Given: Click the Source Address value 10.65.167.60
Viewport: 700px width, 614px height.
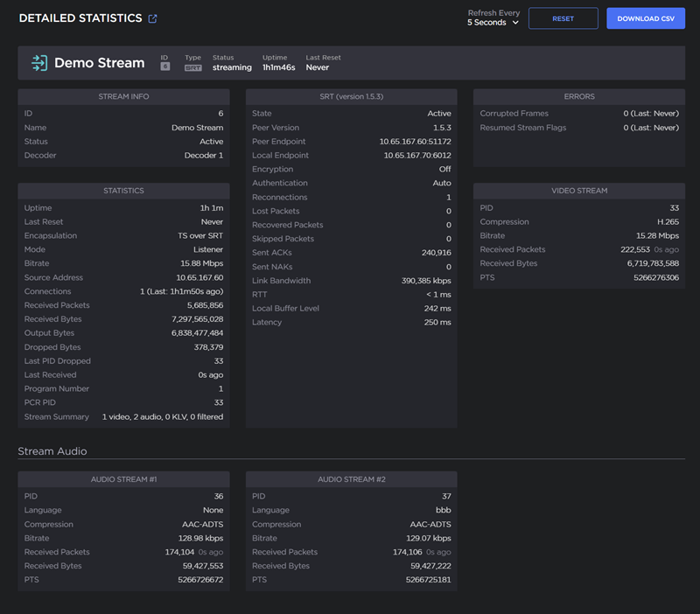Looking at the screenshot, I should [x=199, y=277].
